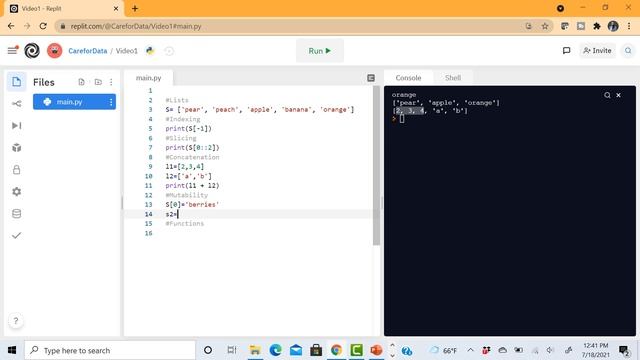Switch to the Shell tab
Viewport: 640px width, 360px height.
(x=453, y=78)
